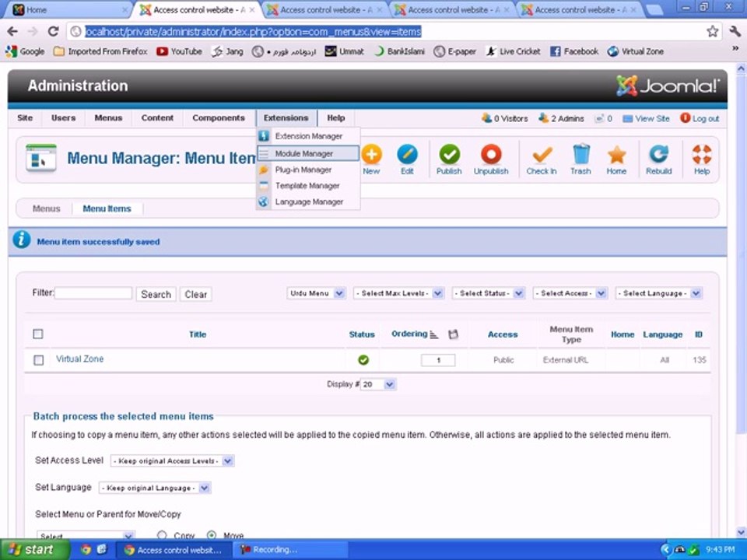Open the Site menu
This screenshot has width=747, height=560.
point(25,118)
